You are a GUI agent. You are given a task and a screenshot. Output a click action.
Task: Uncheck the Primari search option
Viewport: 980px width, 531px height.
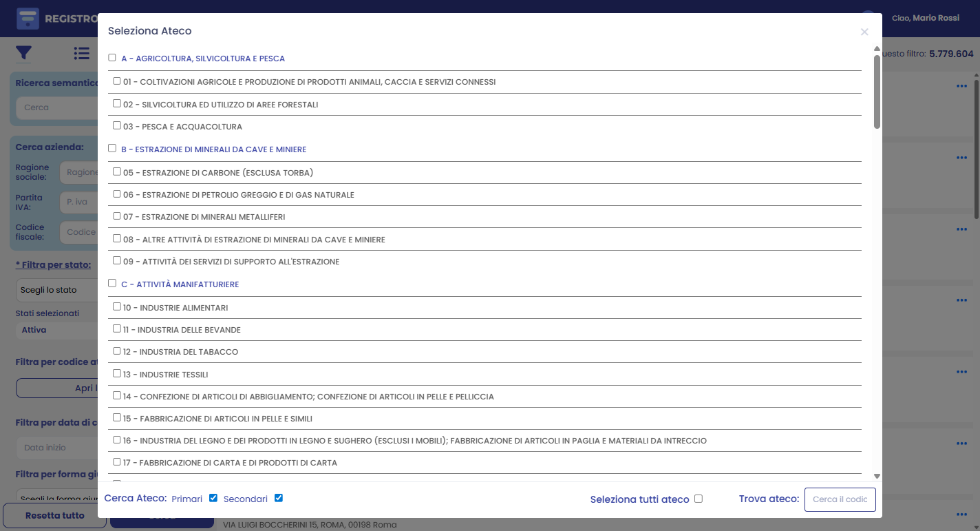(x=213, y=498)
